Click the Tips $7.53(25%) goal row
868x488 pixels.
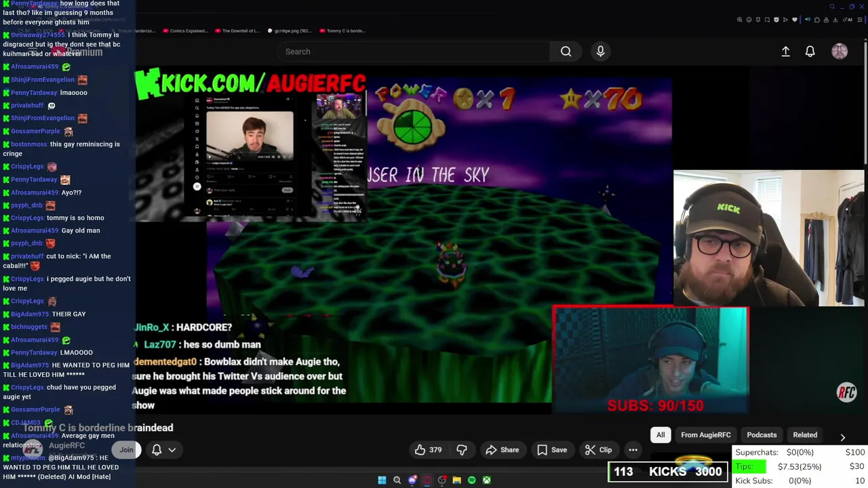pyautogui.click(x=800, y=466)
